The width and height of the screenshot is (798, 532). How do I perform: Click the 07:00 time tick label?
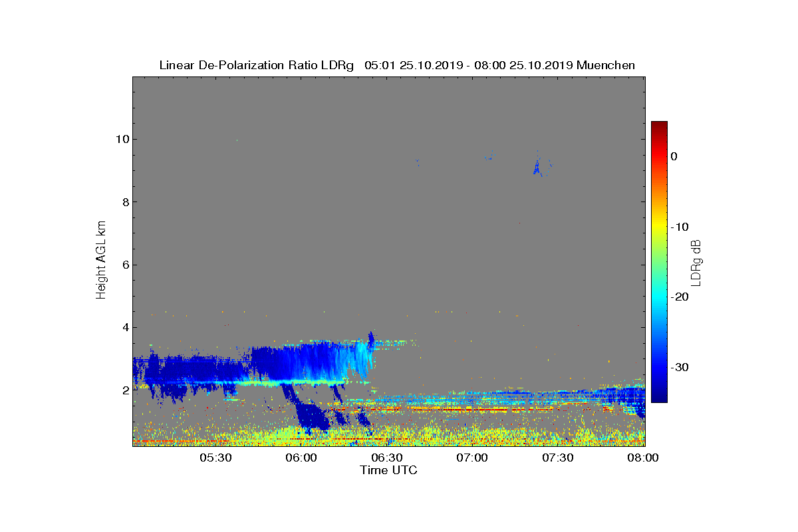pos(473,458)
